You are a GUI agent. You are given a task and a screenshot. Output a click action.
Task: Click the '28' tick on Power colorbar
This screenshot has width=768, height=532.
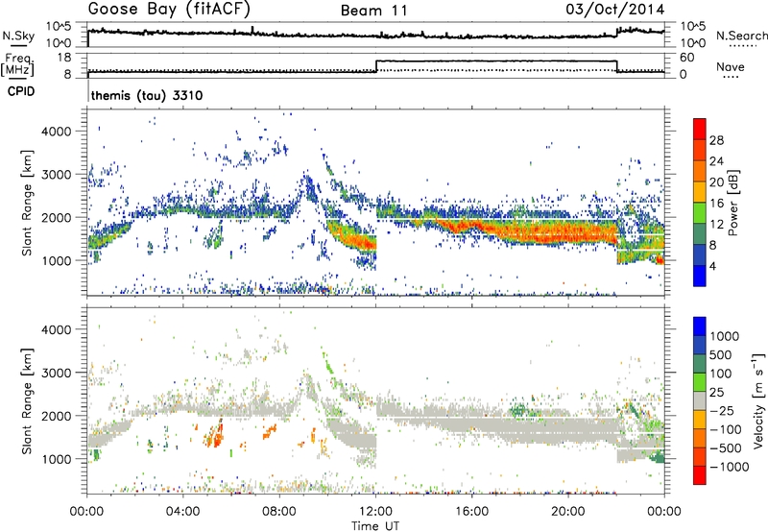(x=716, y=140)
